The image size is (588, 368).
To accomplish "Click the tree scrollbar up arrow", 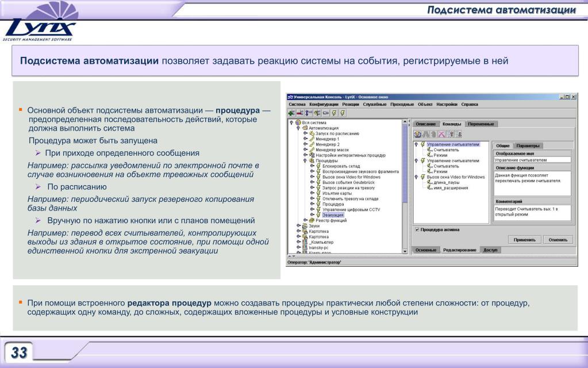I will 405,122.
